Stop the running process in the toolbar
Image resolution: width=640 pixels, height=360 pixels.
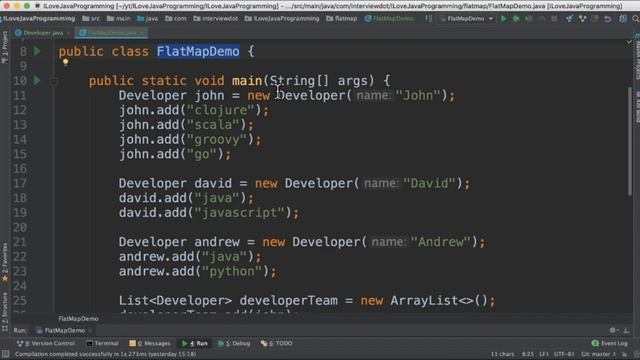point(554,19)
